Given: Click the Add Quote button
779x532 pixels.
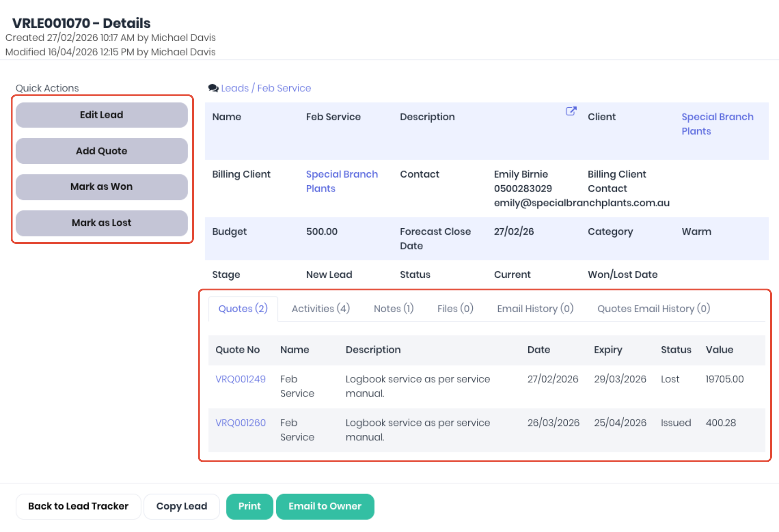Looking at the screenshot, I should coord(102,151).
